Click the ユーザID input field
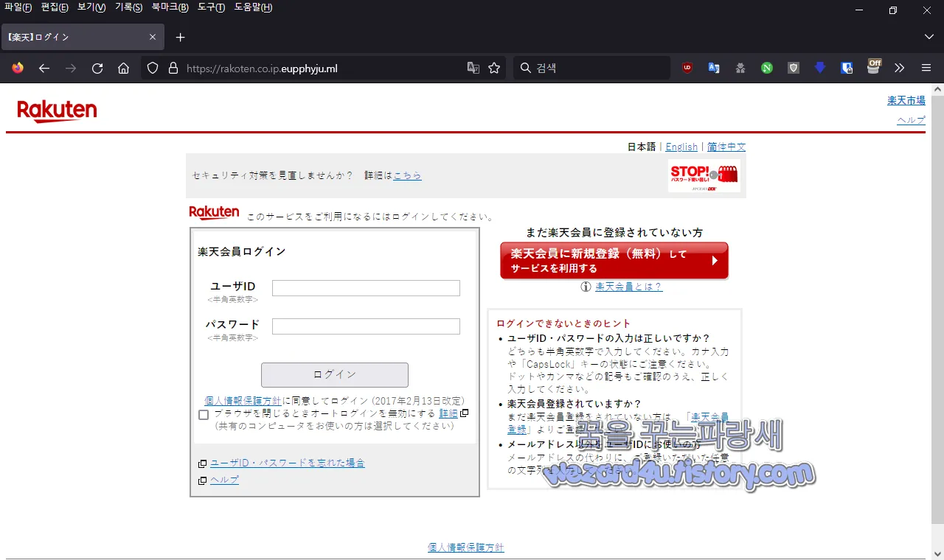 click(365, 287)
